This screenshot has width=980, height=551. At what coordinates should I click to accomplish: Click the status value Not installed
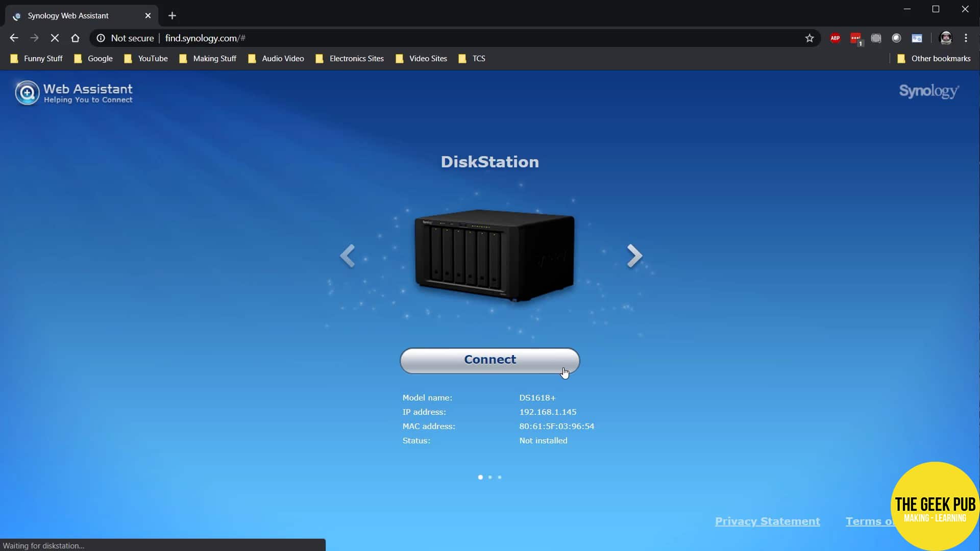543,440
